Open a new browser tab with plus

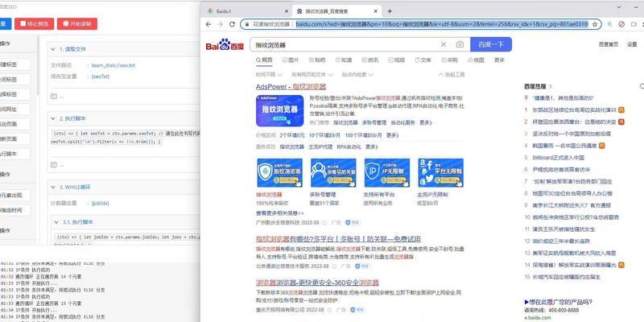(390, 11)
